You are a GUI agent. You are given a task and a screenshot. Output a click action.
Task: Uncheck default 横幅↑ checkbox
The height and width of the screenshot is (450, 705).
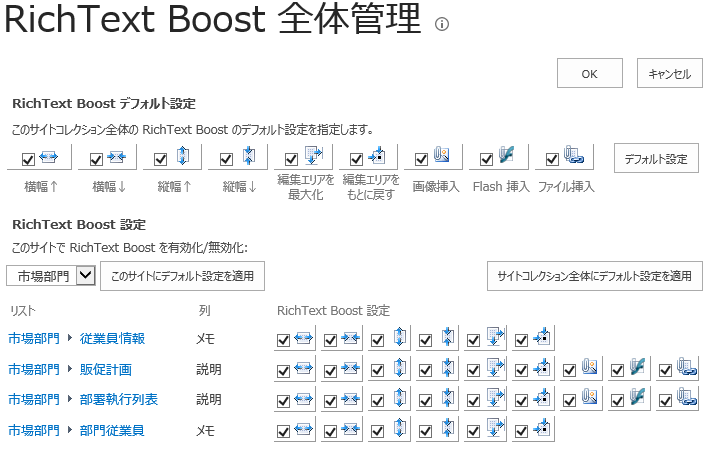28,159
